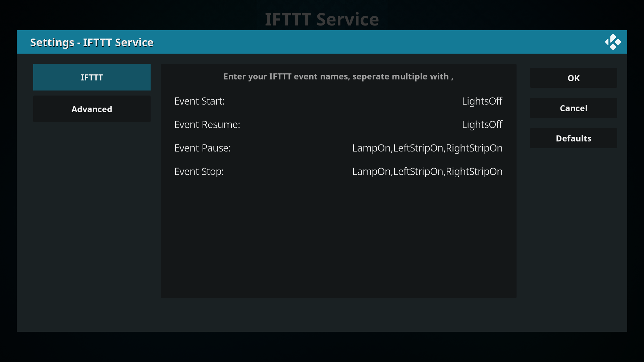
Task: Click the Kodi logo icon in header
Action: 613,42
